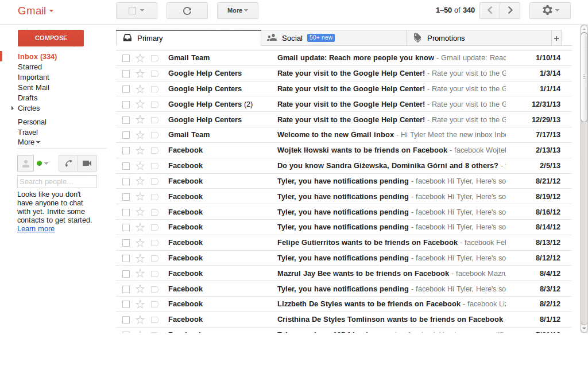Open the Important label
Screen dimensions: 588x370
click(33, 77)
